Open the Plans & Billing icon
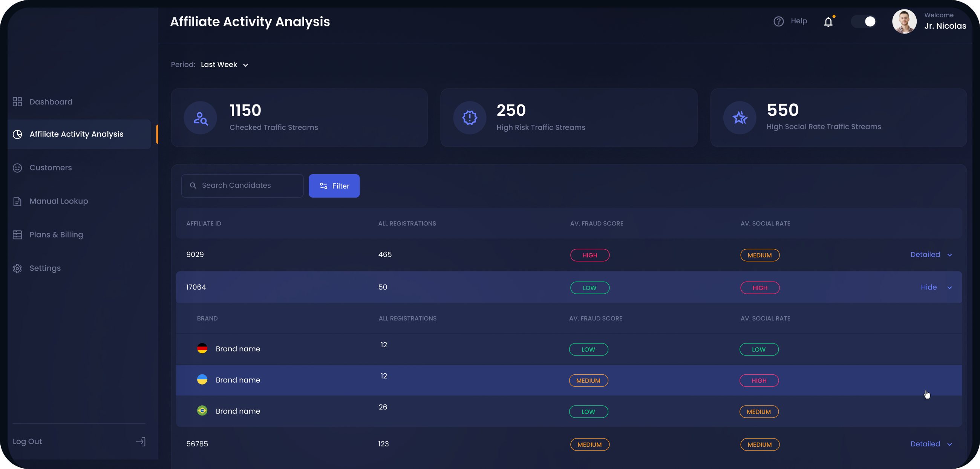Viewport: 980px width, 469px height. click(17, 234)
